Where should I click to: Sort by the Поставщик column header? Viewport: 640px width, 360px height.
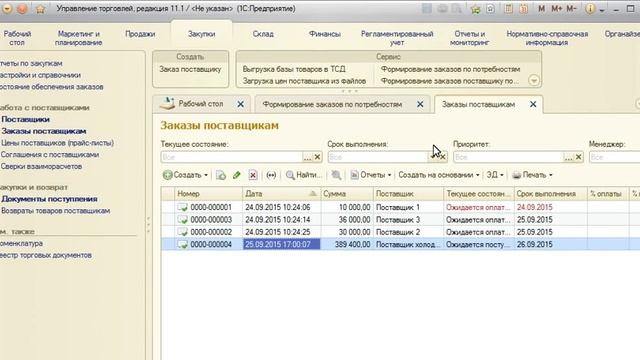[409, 194]
